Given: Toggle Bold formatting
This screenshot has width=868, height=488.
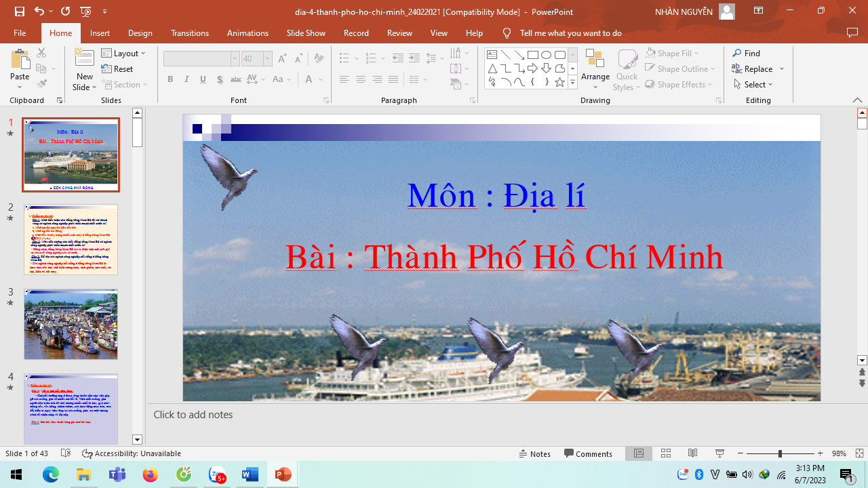Looking at the screenshot, I should (170, 79).
